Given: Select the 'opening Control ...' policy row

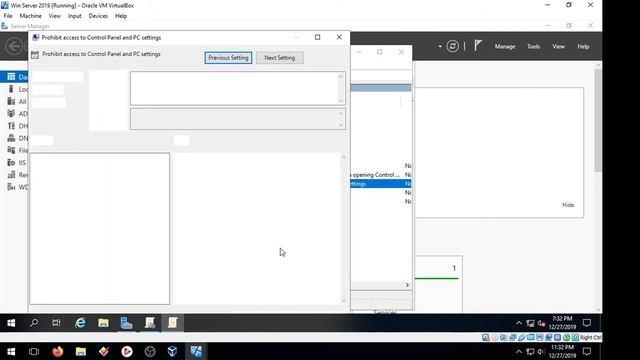Looking at the screenshot, I should pos(380,175).
